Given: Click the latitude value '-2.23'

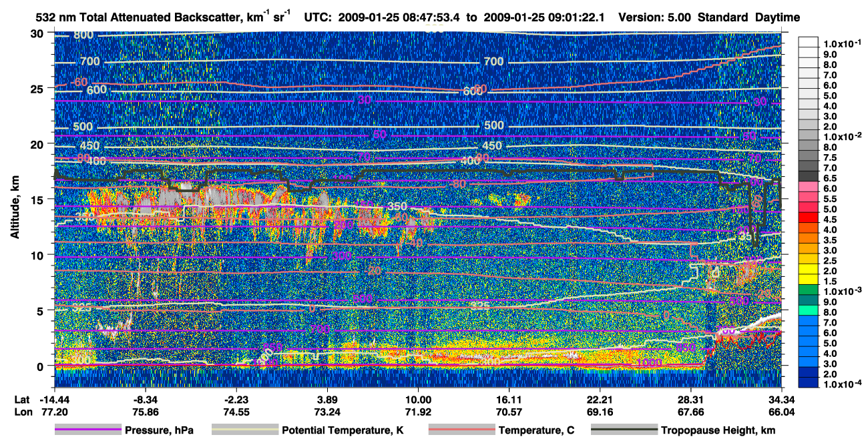Looking at the screenshot, I should [x=236, y=400].
